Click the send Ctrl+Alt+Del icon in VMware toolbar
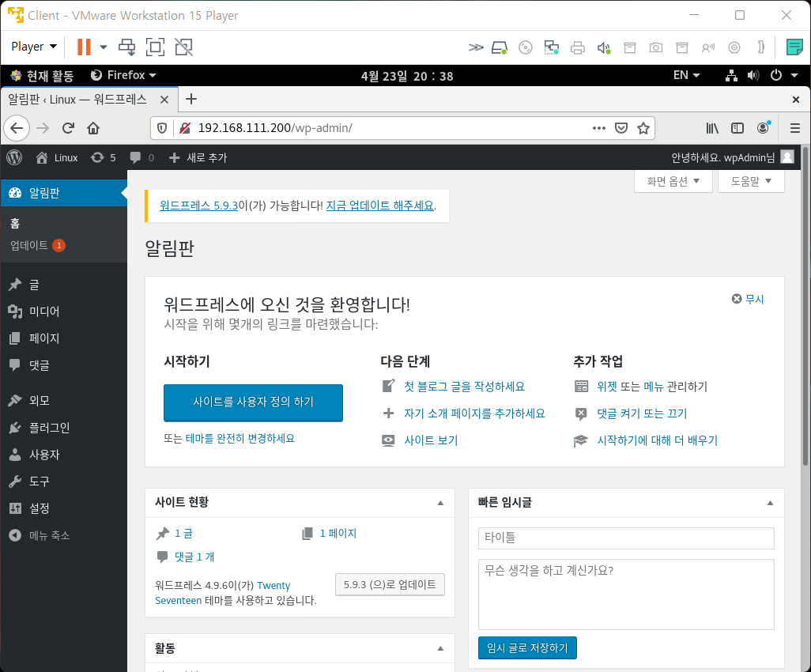The image size is (811, 672). click(126, 47)
